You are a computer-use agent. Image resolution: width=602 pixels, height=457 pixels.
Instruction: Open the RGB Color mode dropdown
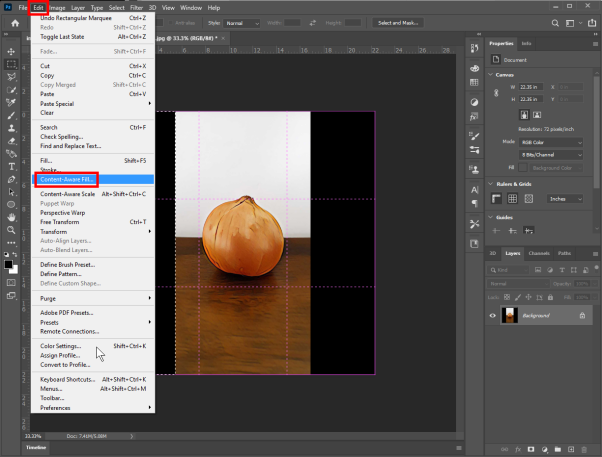point(551,142)
